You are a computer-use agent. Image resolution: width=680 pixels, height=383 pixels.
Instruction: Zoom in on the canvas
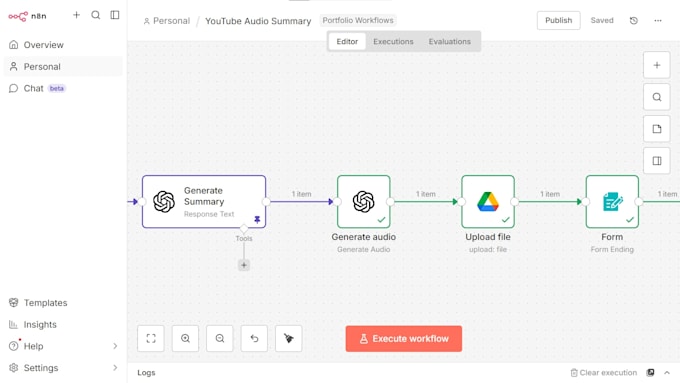tap(185, 338)
